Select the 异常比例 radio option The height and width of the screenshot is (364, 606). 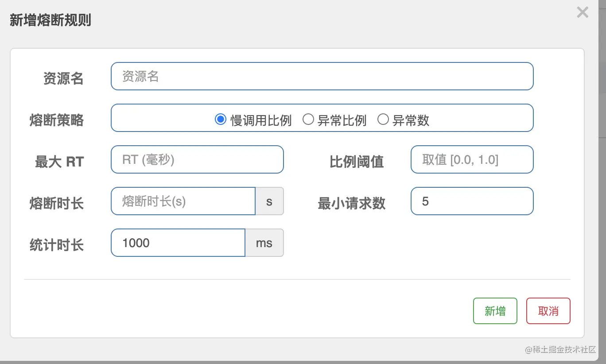click(308, 120)
